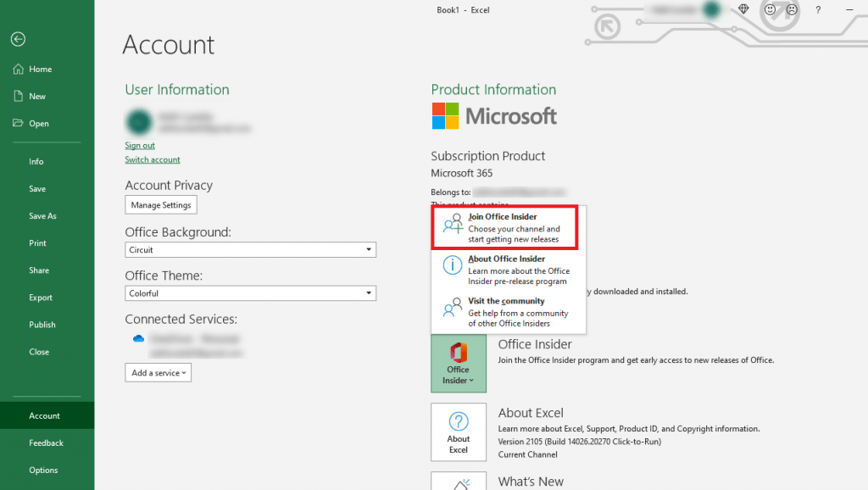Open the About Excel question mark icon
The image size is (868, 490).
coord(459,432)
